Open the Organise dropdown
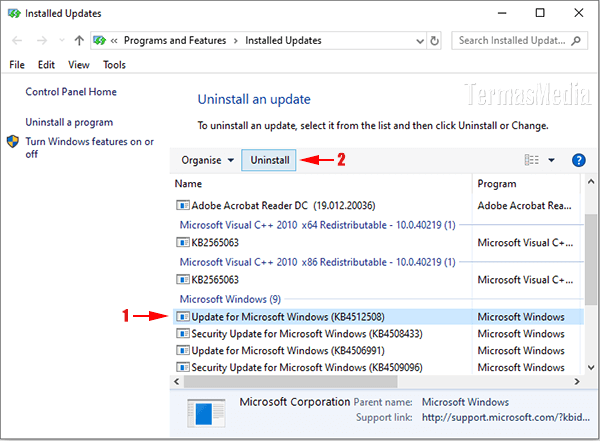Image resolution: width=600 pixels, height=441 pixels. point(207,160)
